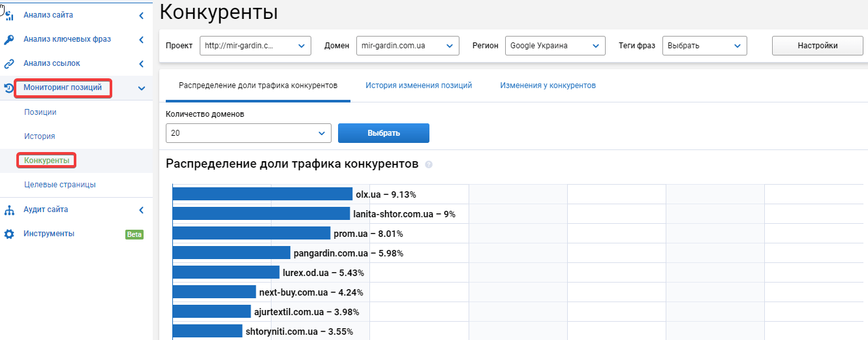Image resolution: width=868 pixels, height=340 pixels.
Task: Switch to Распределение доли трафика конкурентов tab
Action: (x=258, y=85)
